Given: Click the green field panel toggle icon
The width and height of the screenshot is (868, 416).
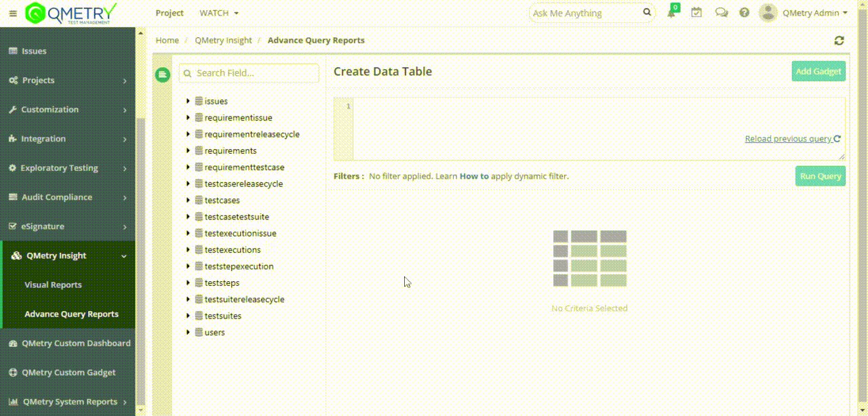Looking at the screenshot, I should [x=162, y=75].
